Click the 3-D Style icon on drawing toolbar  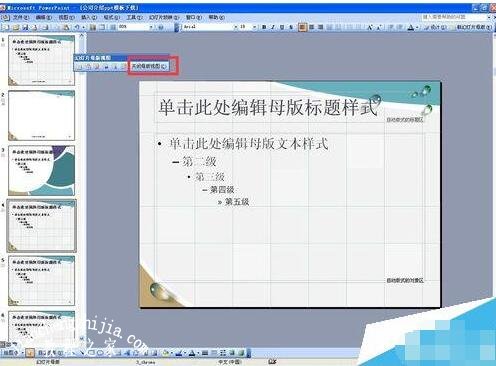coord(241,353)
